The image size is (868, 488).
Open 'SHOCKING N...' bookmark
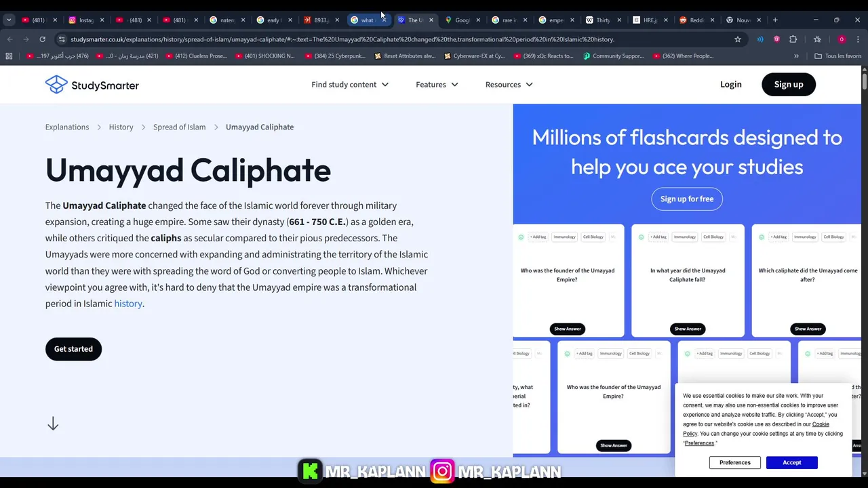[264, 56]
